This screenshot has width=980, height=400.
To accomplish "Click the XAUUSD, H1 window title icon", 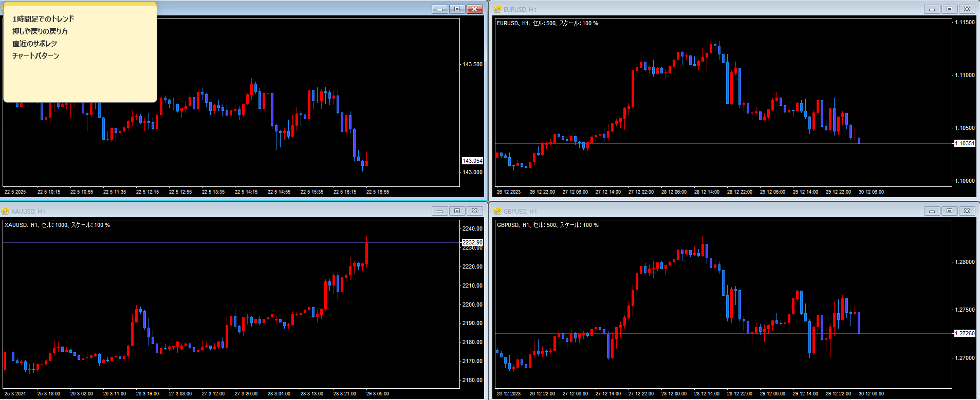I will [x=5, y=211].
